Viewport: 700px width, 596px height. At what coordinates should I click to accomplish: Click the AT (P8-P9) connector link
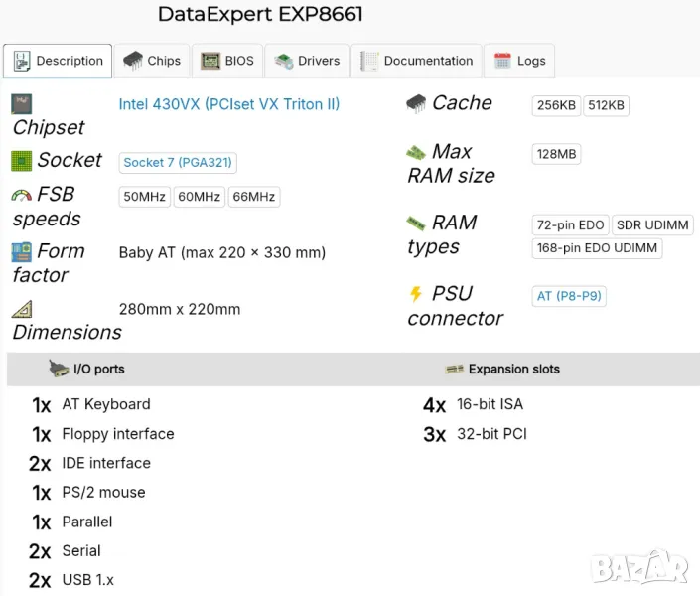[569, 296]
